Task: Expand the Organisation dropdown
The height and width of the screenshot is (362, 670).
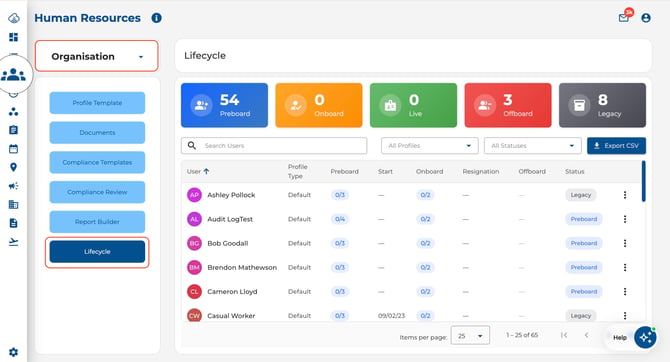Action: 97,56
